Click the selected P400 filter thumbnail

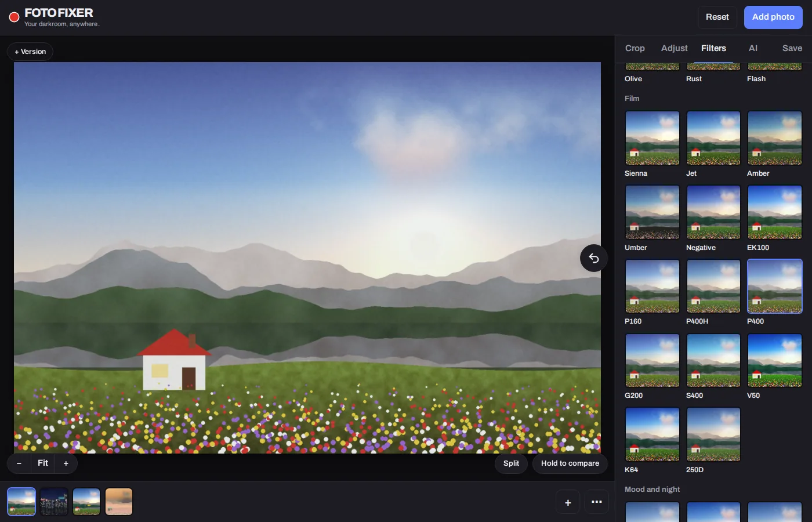(x=775, y=286)
